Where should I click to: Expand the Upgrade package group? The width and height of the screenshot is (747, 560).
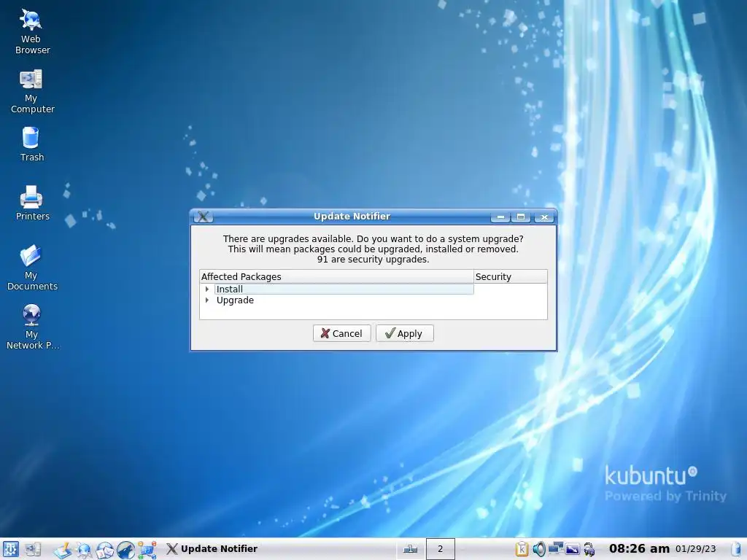pyautogui.click(x=206, y=300)
